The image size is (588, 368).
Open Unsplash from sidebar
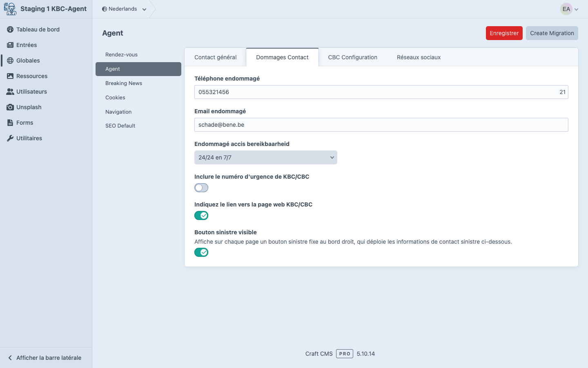coord(46,107)
